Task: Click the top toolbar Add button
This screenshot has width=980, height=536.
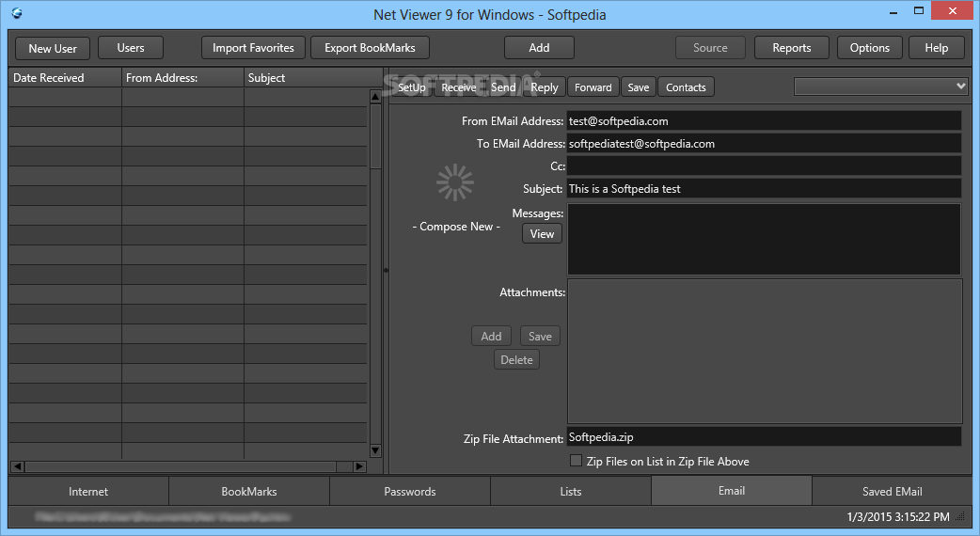Action: pos(539,47)
